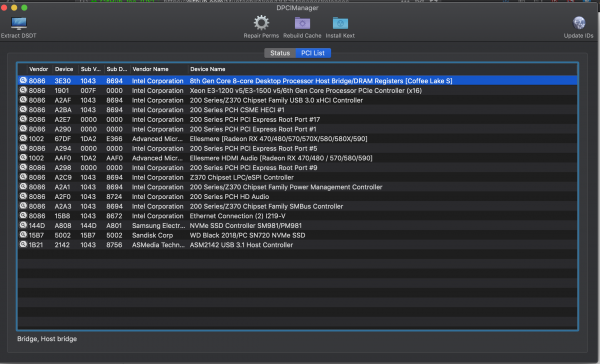Click the lookup icon on the A2AF row
The width and height of the screenshot is (600, 364).
point(23,100)
